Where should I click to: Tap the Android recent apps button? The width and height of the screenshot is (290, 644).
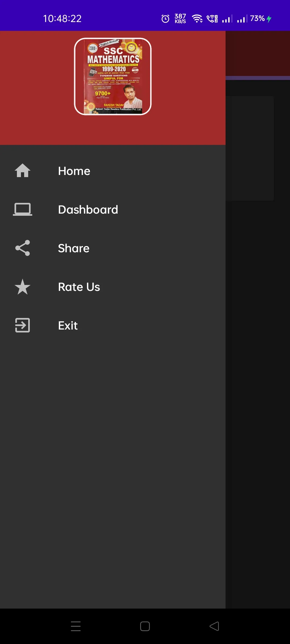[x=76, y=626]
